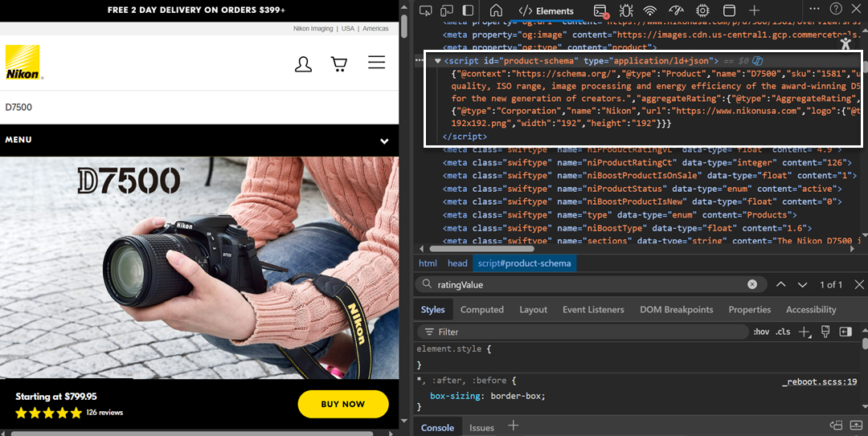
Task: Select the head breadcrumb
Action: [x=457, y=263]
